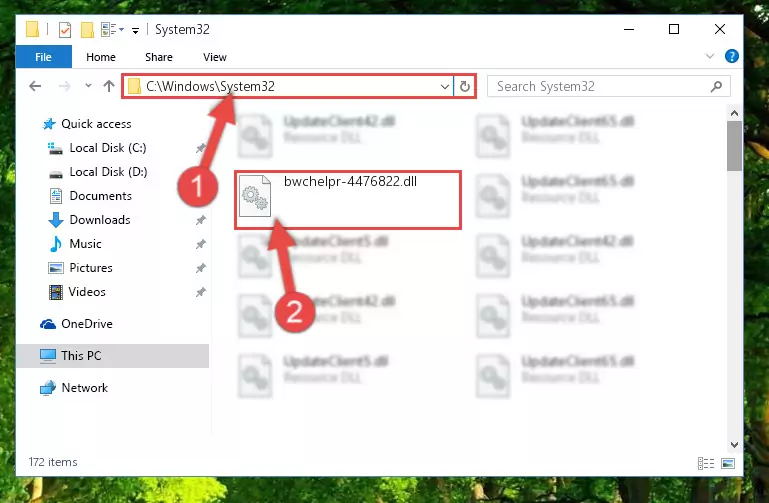Click the bwchelpr-4476822.dll gear file icon
769x503 pixels.
255,196
